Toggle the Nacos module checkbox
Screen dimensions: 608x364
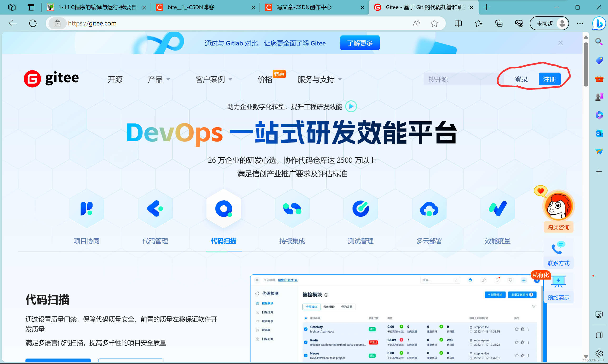[306, 355]
